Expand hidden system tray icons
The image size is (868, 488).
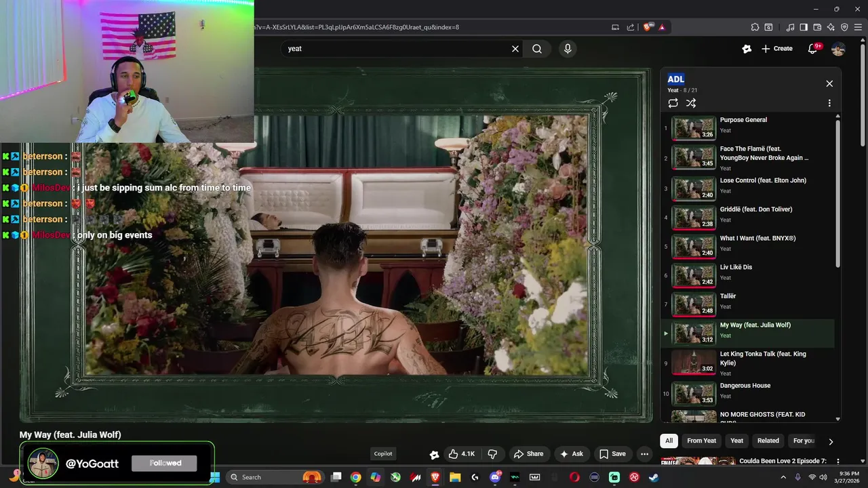pos(783,477)
